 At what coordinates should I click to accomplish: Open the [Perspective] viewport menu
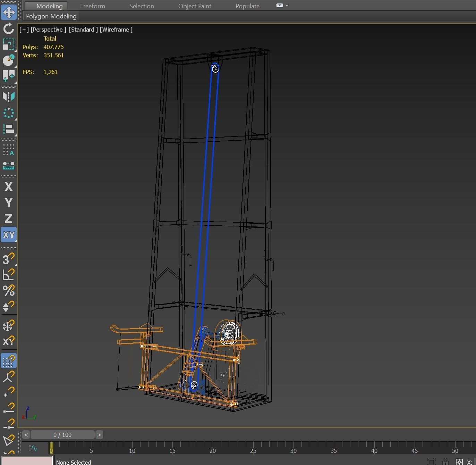(48, 30)
